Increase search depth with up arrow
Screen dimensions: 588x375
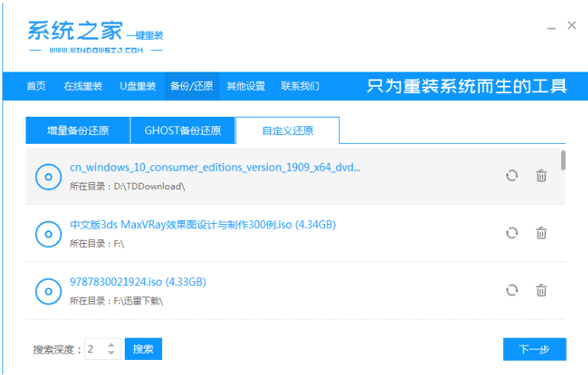(x=110, y=345)
